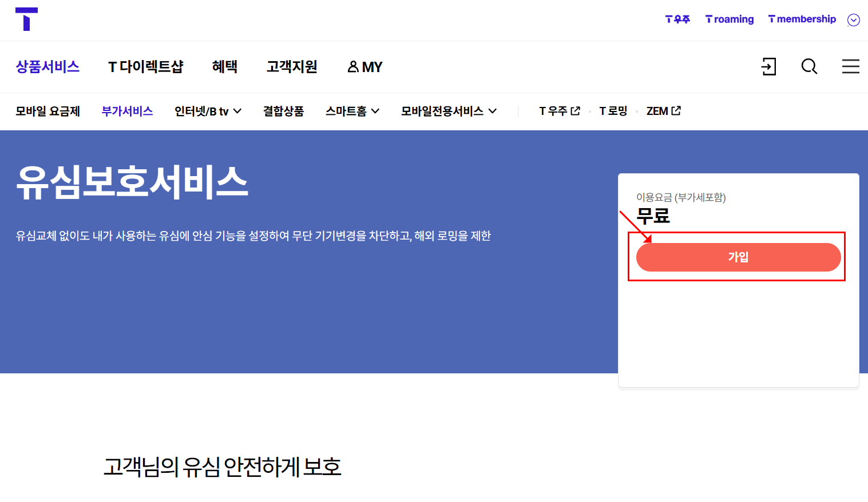Select 고객지원 main menu
Image resolution: width=868 pixels, height=502 pixels.
click(x=292, y=67)
